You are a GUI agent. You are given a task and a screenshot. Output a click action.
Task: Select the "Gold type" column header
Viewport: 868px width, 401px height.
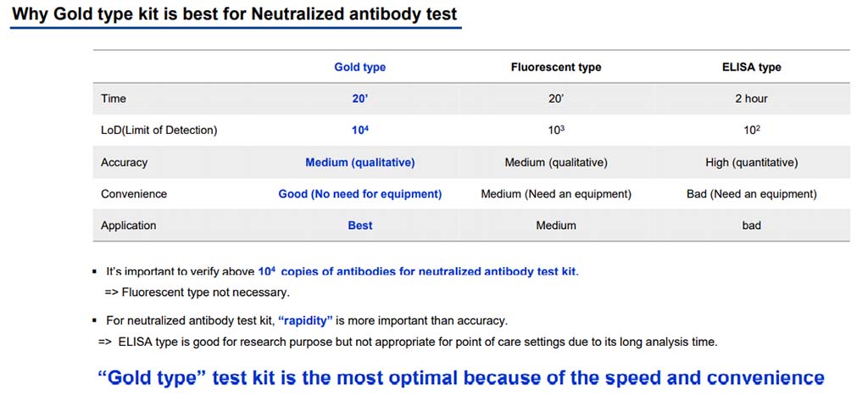point(360,67)
